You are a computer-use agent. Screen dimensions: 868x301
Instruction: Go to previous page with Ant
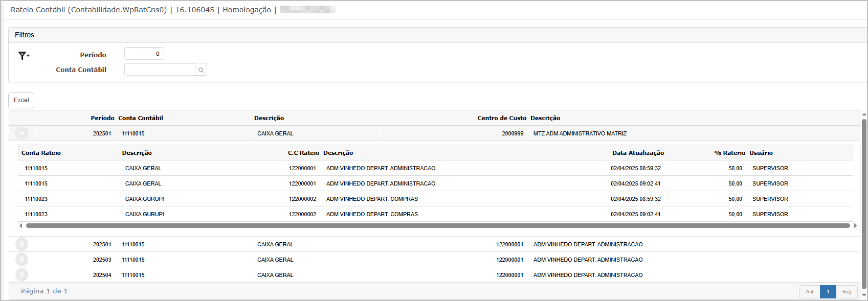pyautogui.click(x=810, y=292)
